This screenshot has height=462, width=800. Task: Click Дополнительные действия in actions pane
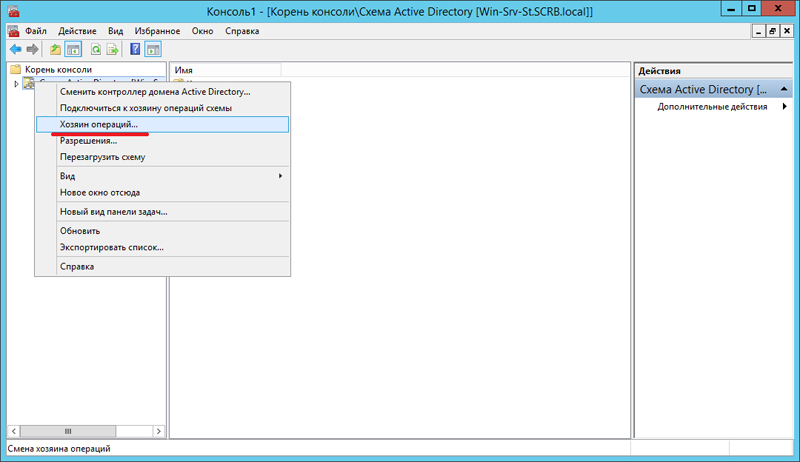712,107
